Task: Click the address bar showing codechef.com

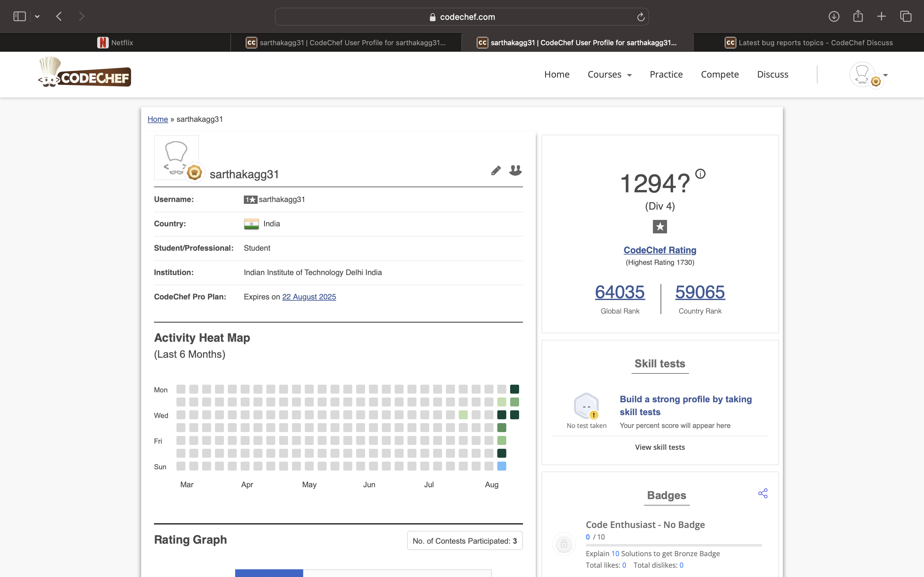Action: pos(461,17)
